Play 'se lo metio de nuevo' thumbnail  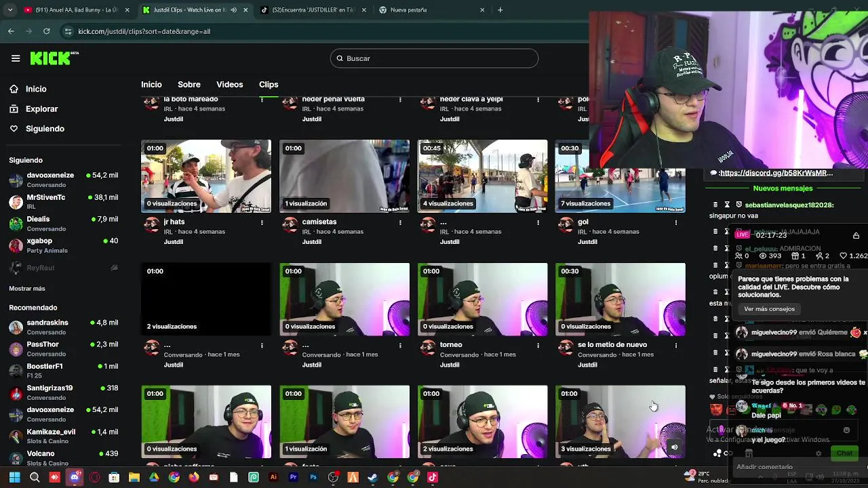point(620,299)
